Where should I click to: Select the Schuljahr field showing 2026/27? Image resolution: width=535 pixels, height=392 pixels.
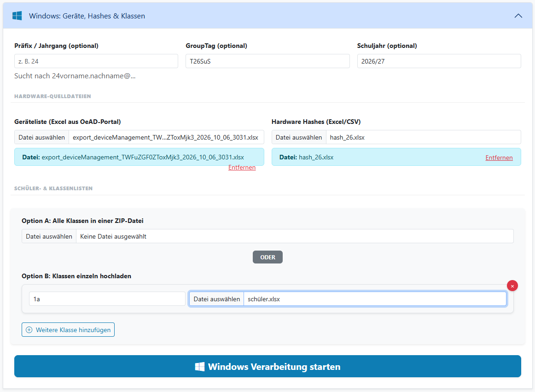point(439,61)
